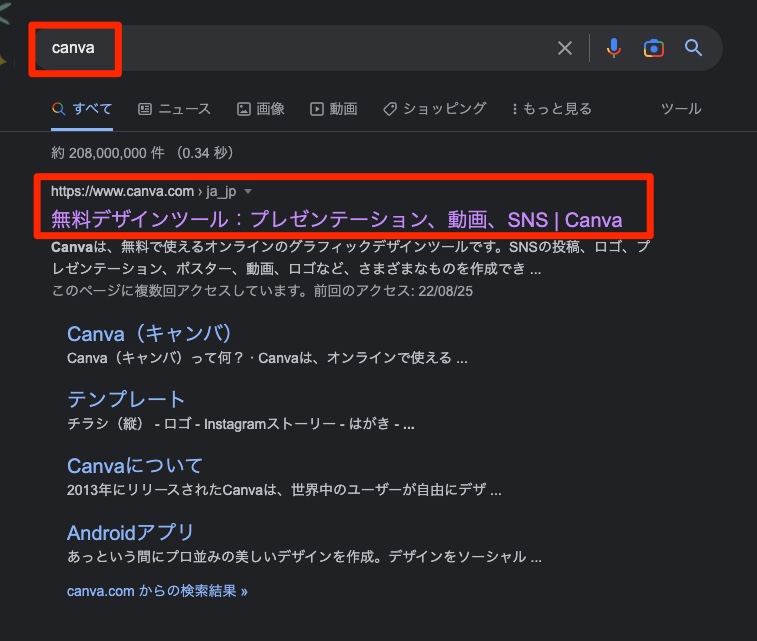Open image search via camera icon

[654, 48]
